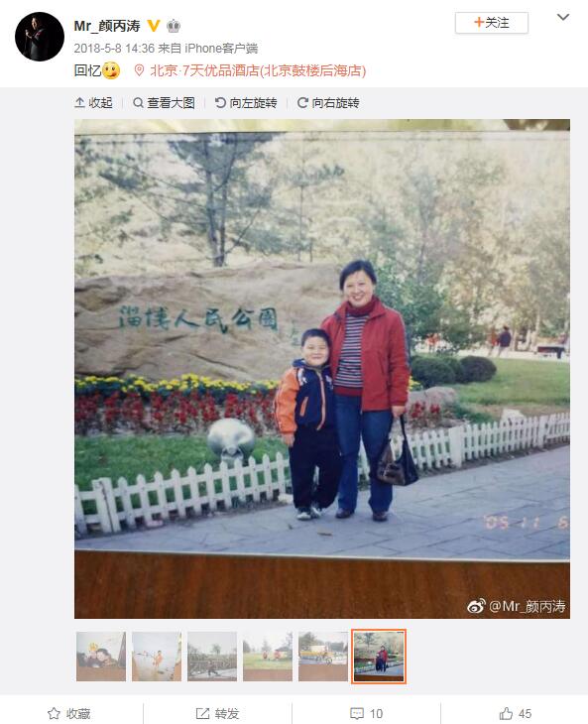This screenshot has height=724, width=588.
Task: Select the first photo thumbnail
Action: coord(101,657)
